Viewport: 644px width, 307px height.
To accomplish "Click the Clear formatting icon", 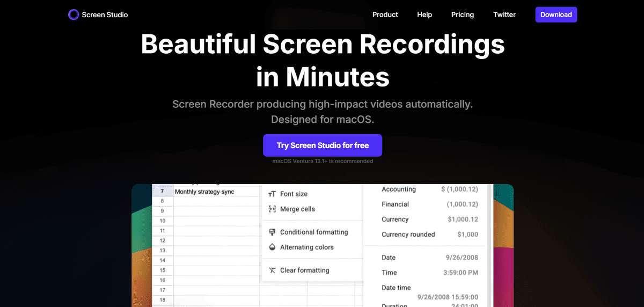I will click(272, 270).
